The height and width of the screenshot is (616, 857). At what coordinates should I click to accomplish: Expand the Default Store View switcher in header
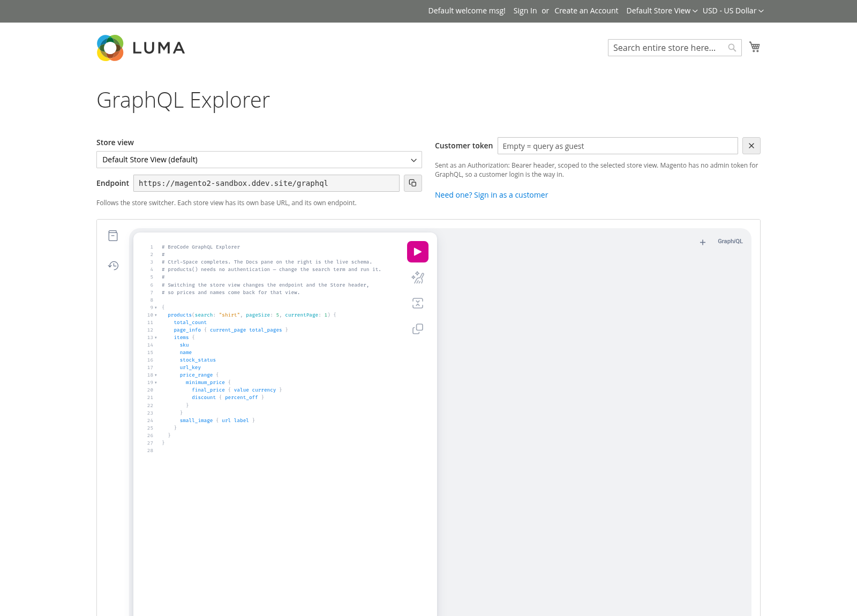(x=662, y=11)
